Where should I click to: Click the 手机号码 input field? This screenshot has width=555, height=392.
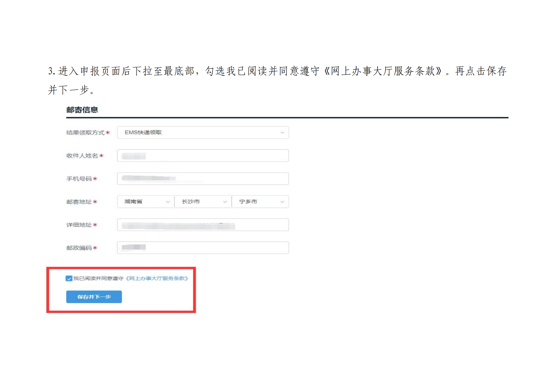203,179
